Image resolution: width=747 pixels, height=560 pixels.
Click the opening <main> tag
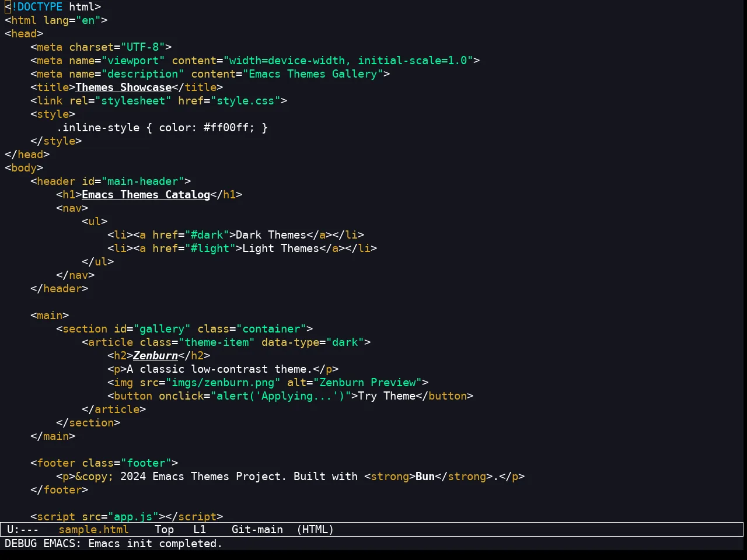(50, 316)
